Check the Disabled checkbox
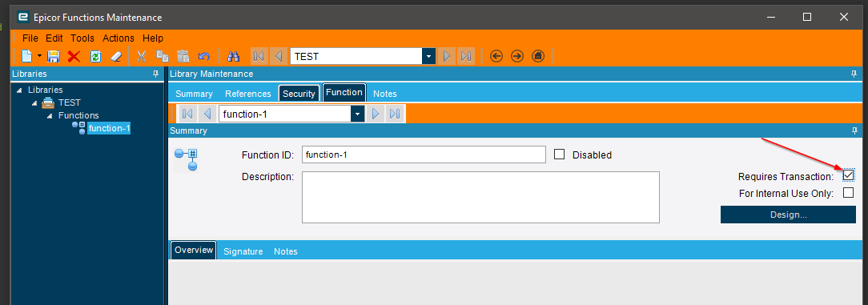Screen dimensions: 868x305 559,155
